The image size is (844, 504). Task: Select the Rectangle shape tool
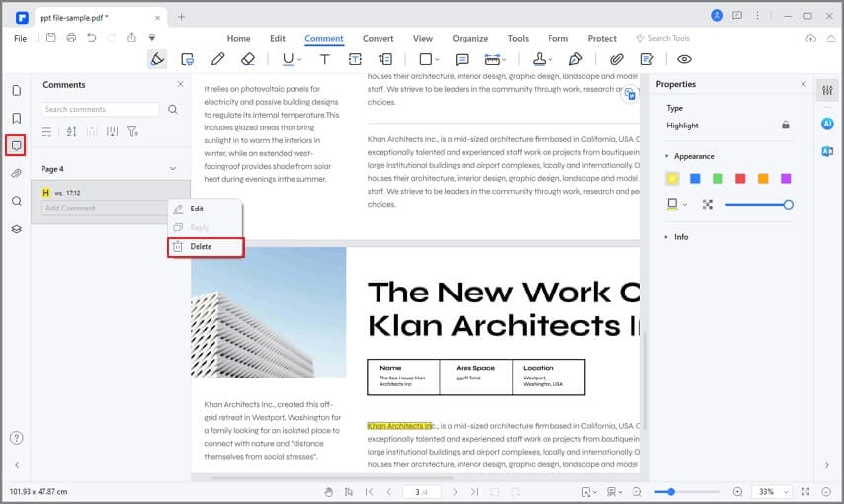click(x=425, y=59)
